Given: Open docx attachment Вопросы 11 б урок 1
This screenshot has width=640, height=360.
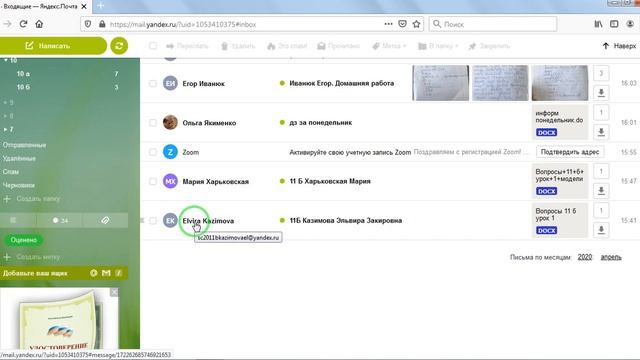Looking at the screenshot, I should (x=560, y=220).
